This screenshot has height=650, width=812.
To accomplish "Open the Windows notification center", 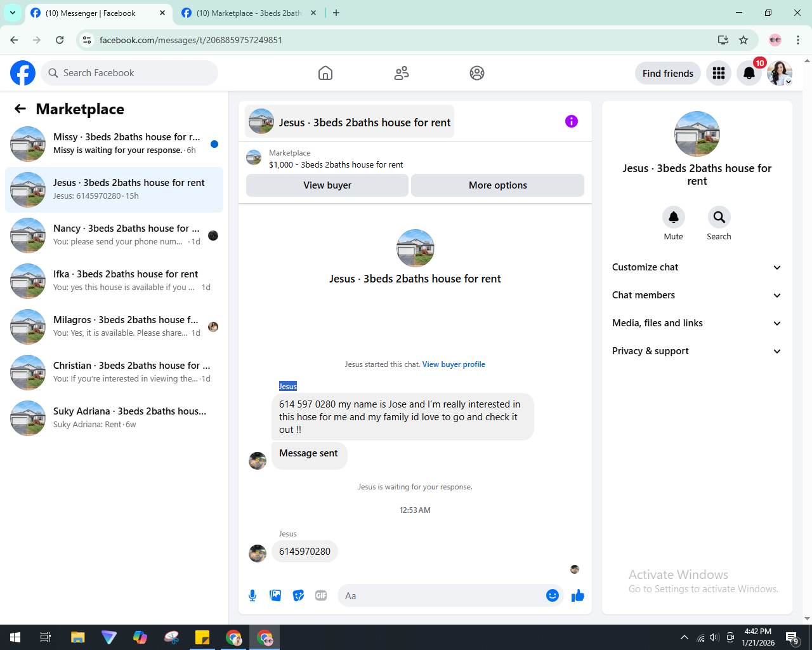I will [792, 637].
